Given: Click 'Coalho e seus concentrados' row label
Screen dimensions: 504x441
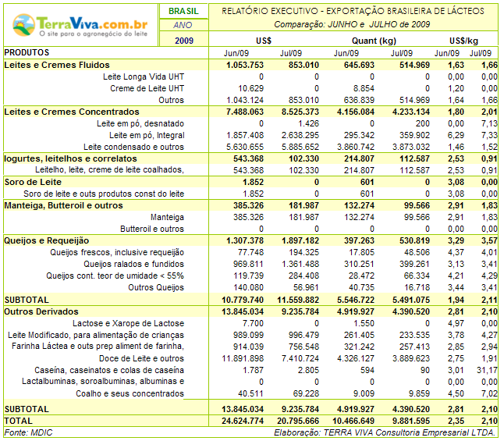Looking at the screenshot, I should pyautogui.click(x=130, y=393).
